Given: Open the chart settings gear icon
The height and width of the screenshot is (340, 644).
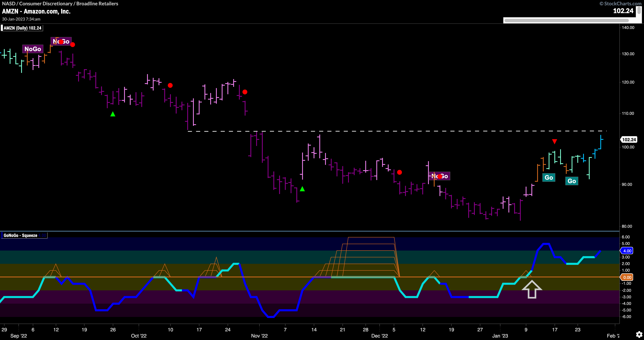Looking at the screenshot, I should pyautogui.click(x=639, y=334).
